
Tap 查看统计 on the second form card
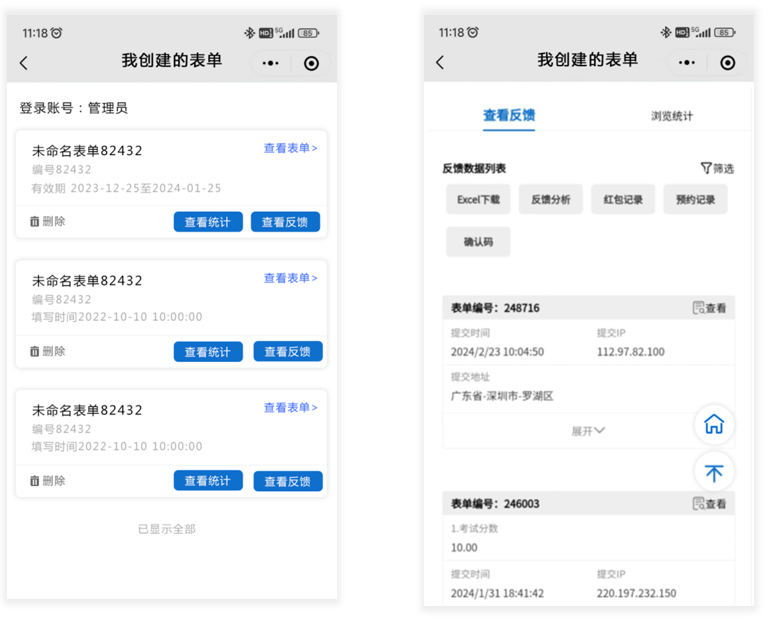pos(208,352)
